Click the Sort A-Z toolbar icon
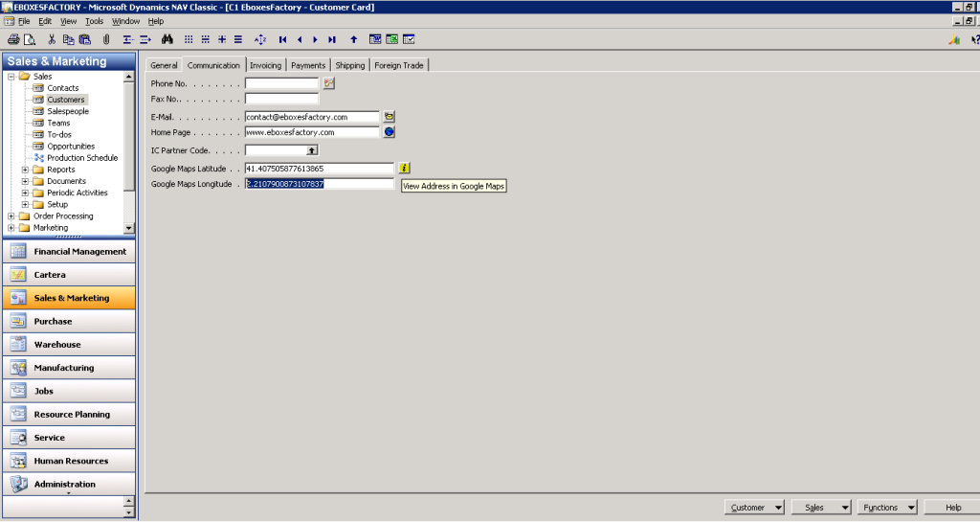Viewport: 980px width, 522px height. click(x=260, y=39)
